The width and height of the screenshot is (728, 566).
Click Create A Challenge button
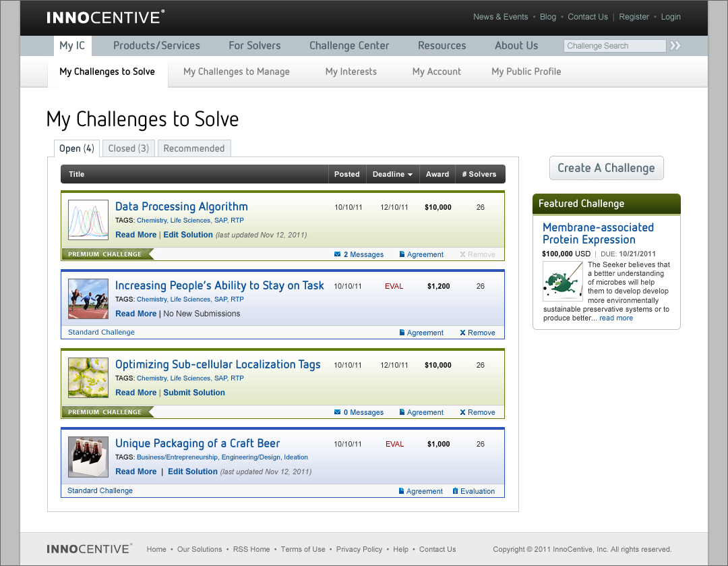(607, 168)
